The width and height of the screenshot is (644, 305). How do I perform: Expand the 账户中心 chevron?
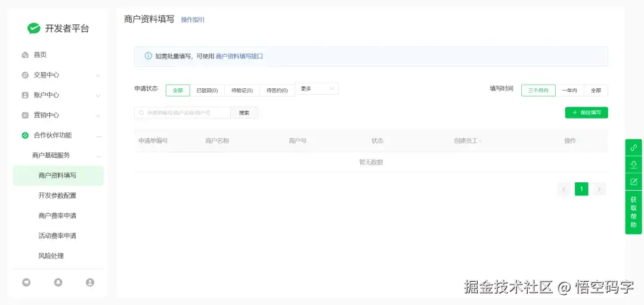(x=98, y=96)
